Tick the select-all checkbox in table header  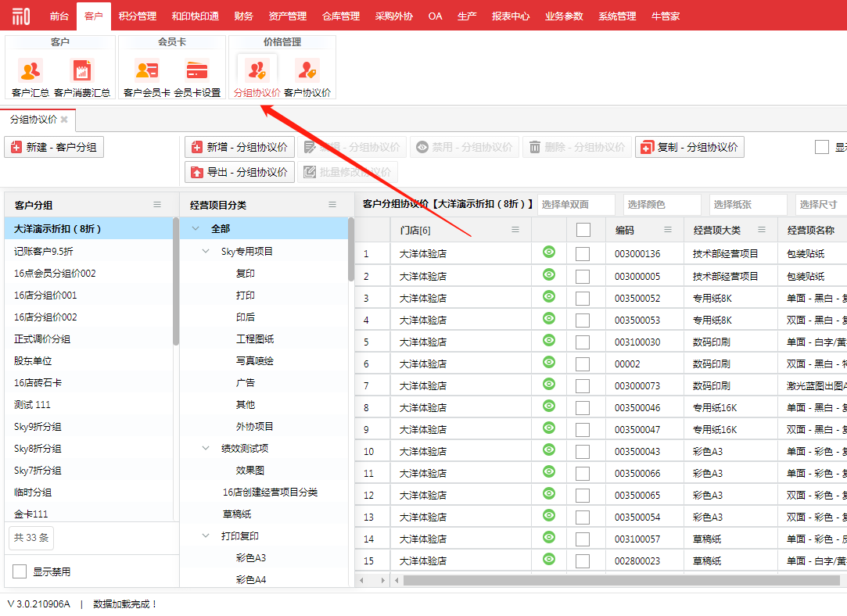(583, 230)
